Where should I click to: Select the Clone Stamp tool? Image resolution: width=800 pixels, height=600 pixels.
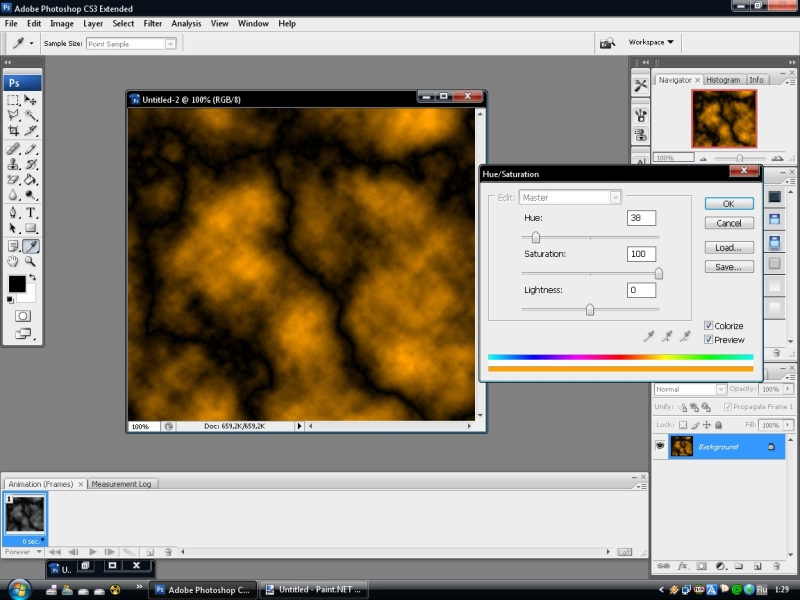pos(13,164)
